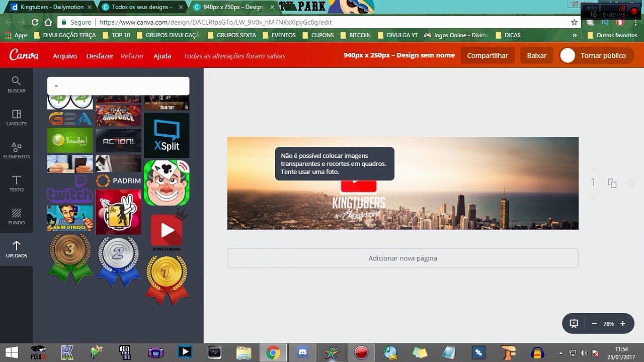Viewport: 644px width, 362px height.
Task: Open EVENTOS bookmark folder
Action: [x=279, y=35]
